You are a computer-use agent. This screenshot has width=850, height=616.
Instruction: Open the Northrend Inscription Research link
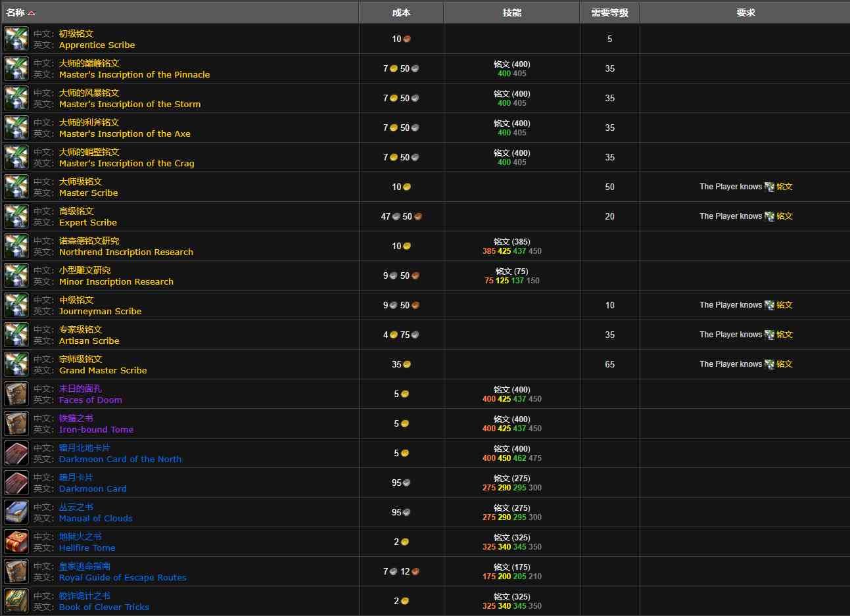tap(126, 252)
